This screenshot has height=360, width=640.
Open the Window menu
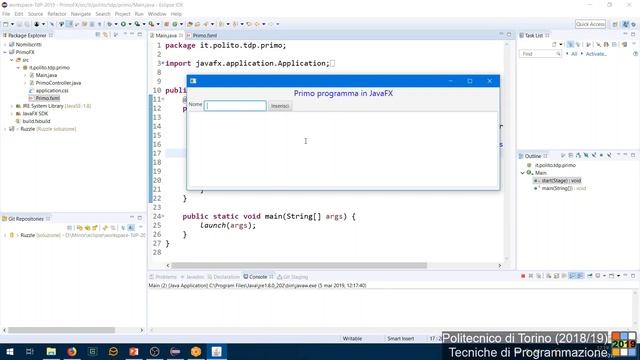(x=157, y=14)
